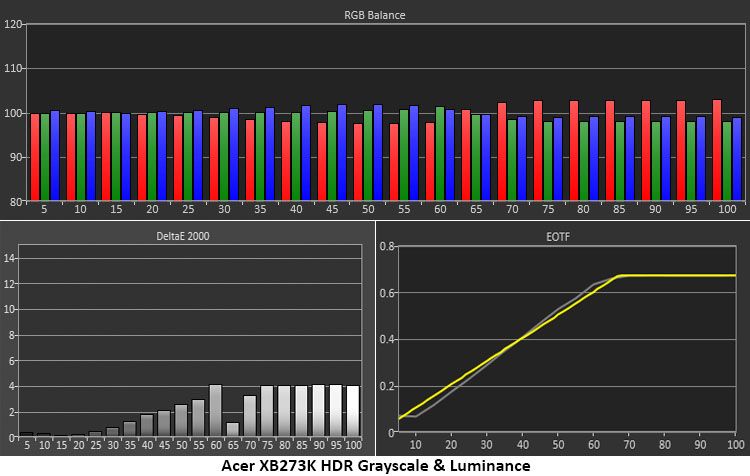Viewport: 750px width, 476px height.
Task: Select the red bar at 5 in RGB Balance
Action: click(x=34, y=157)
